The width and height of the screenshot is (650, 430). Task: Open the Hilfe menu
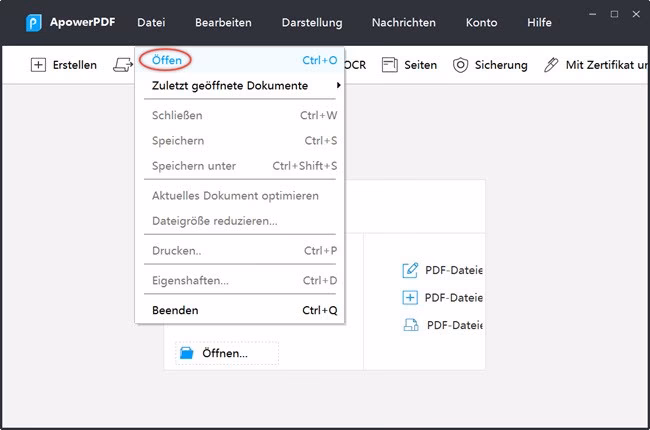coord(539,22)
